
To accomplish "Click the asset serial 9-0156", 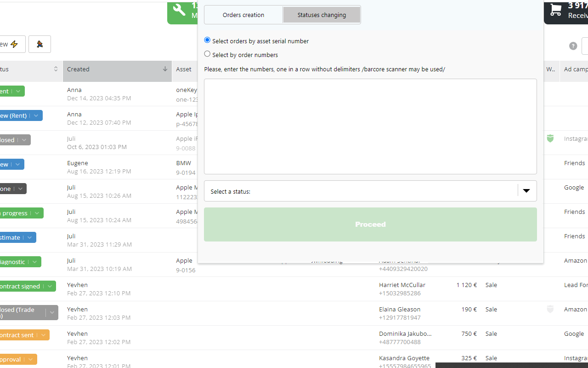I will (x=186, y=270).
